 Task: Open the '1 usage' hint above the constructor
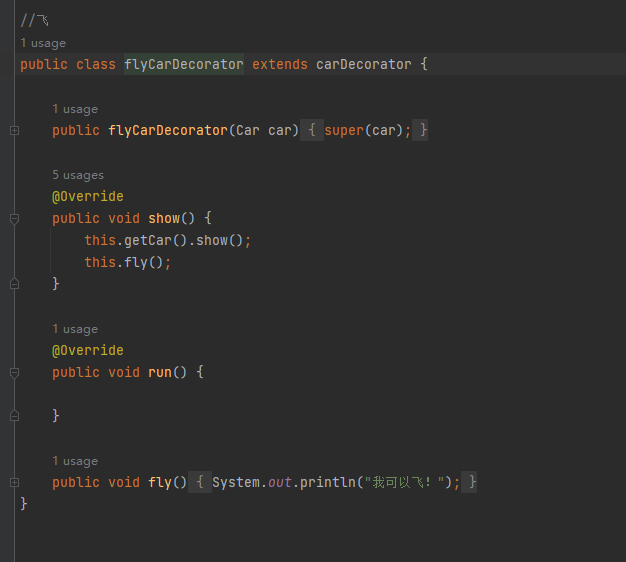point(75,109)
